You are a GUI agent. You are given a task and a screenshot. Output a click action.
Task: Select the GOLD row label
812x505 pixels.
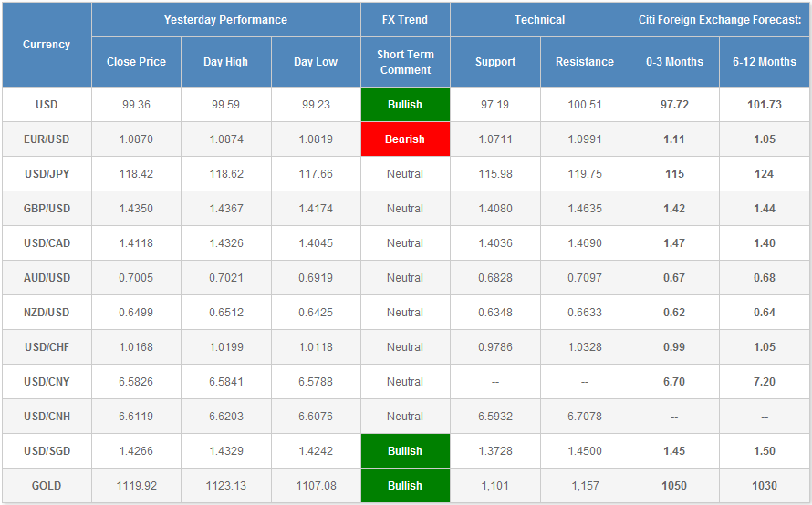click(47, 486)
